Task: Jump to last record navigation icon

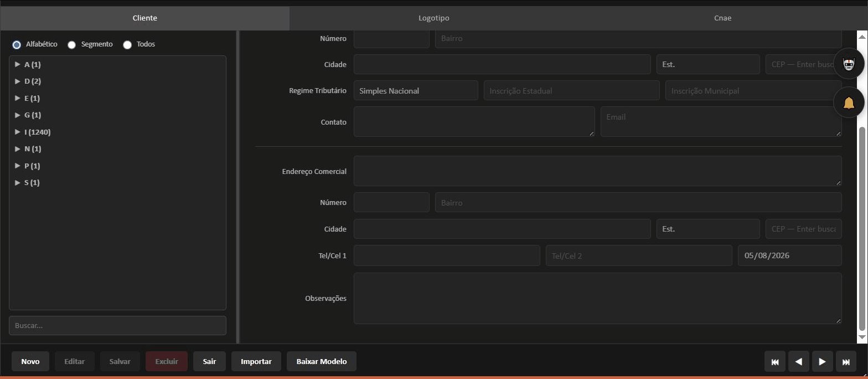Action: coord(846,362)
